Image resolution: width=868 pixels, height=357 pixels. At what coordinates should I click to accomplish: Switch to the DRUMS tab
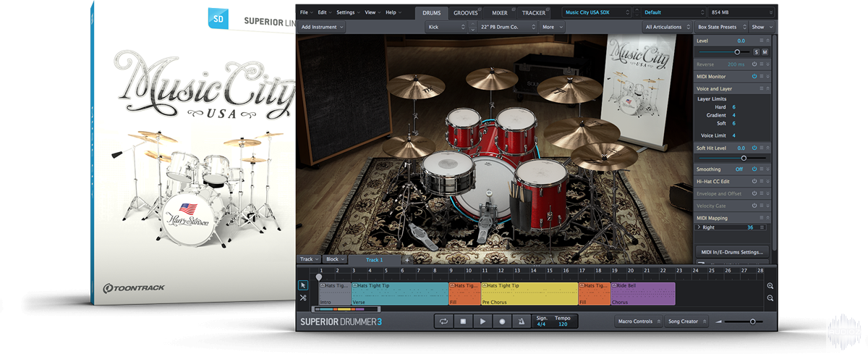point(431,12)
